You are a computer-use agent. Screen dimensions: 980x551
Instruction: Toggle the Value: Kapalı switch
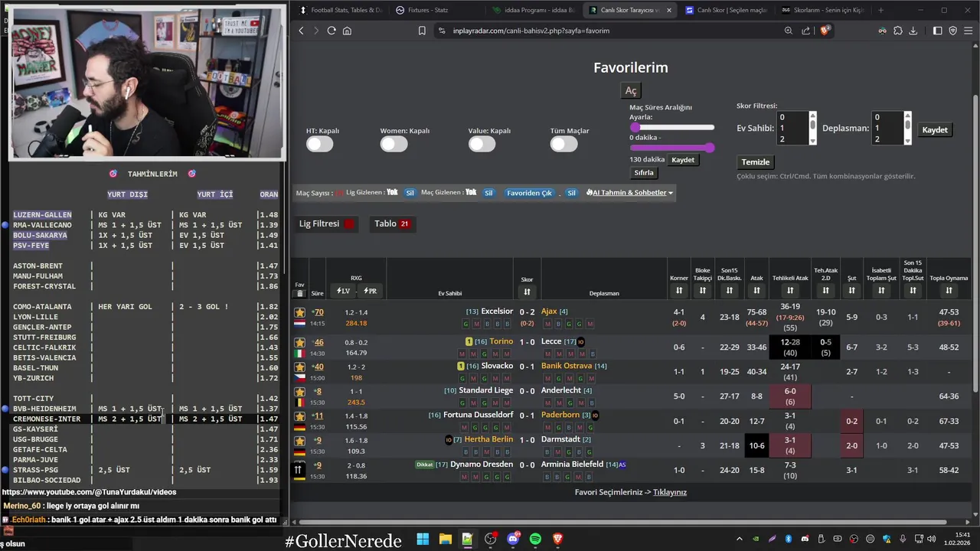click(482, 144)
